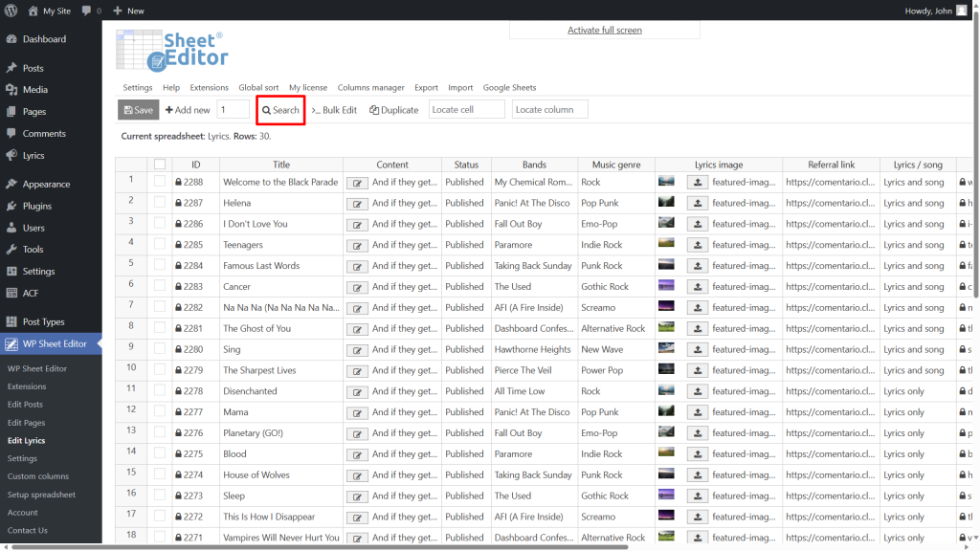Focus the Locate cell input field

[466, 109]
